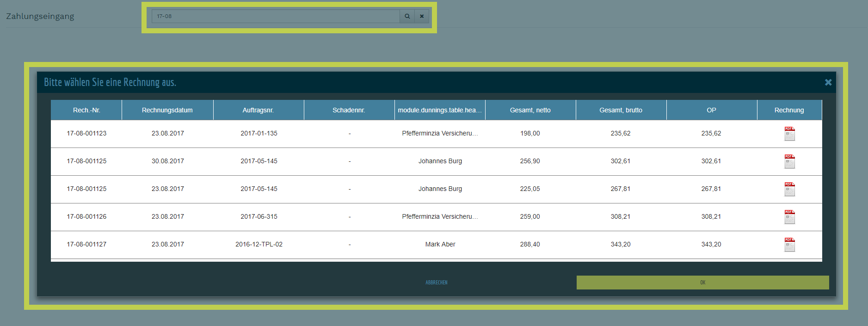The image size is (868, 326).
Task: Click the OP column header
Action: pos(711,110)
